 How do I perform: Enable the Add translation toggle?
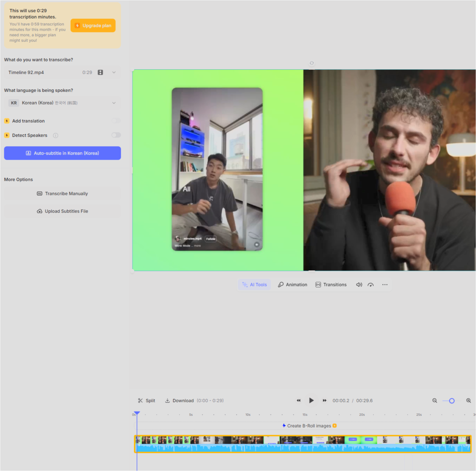coord(116,121)
